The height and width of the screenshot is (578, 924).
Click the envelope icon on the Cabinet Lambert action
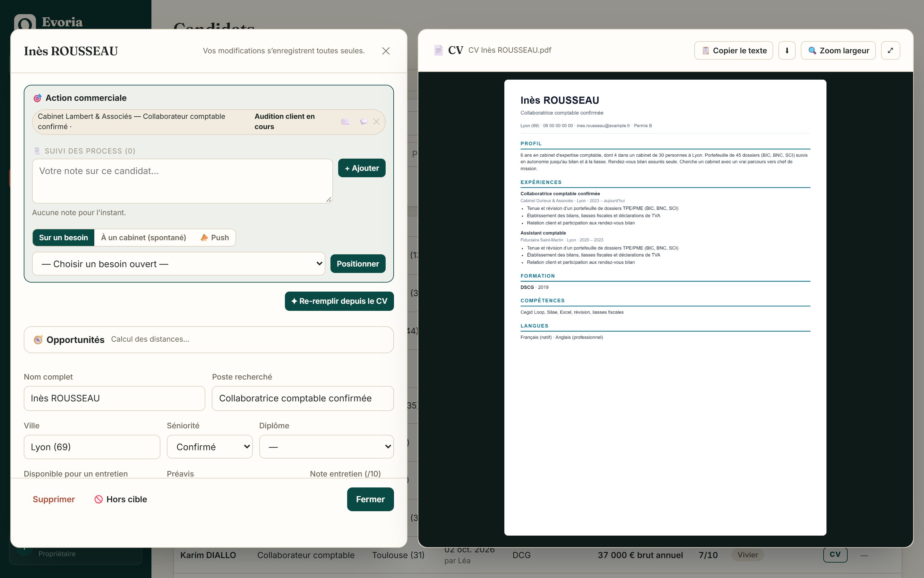(345, 122)
